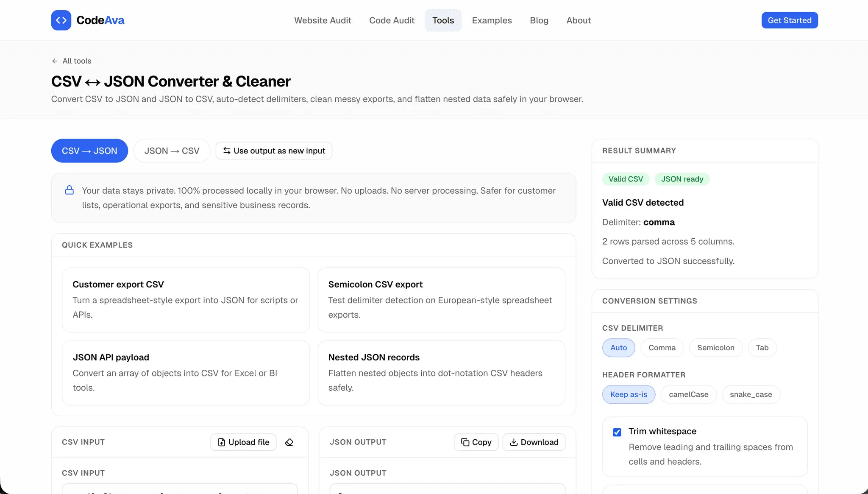This screenshot has height=494, width=868.
Task: Go back to All tools
Action: [71, 61]
